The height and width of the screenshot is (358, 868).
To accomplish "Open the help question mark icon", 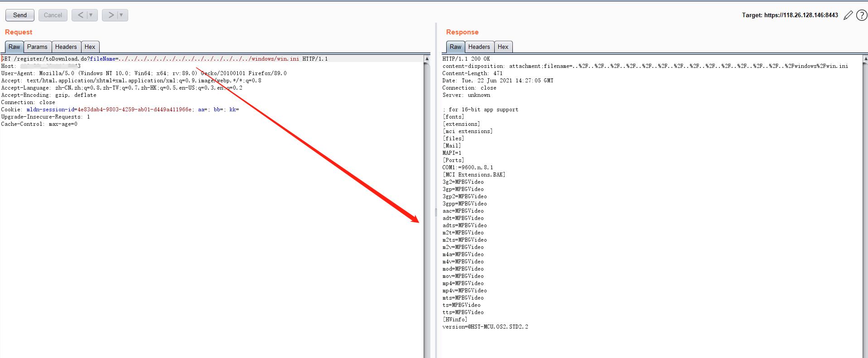I will (x=861, y=15).
